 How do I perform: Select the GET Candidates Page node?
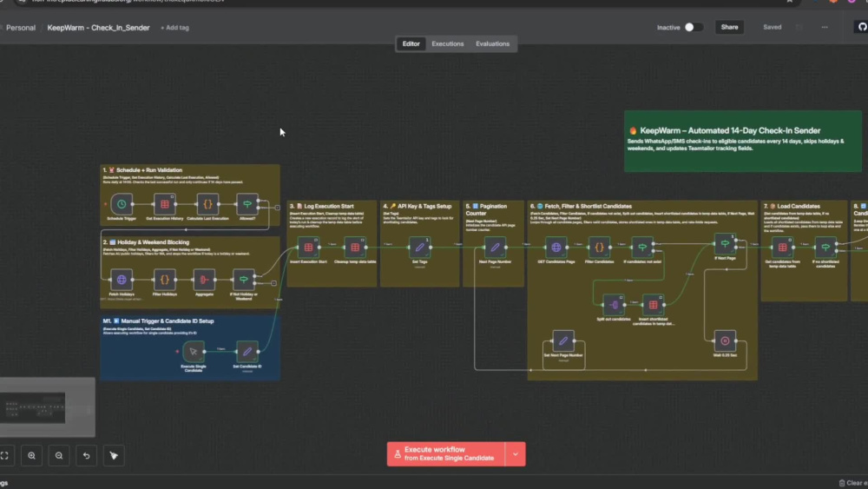tap(556, 248)
